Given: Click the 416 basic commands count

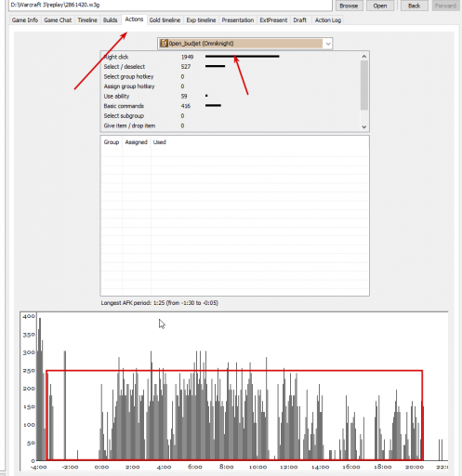Looking at the screenshot, I should coord(186,106).
